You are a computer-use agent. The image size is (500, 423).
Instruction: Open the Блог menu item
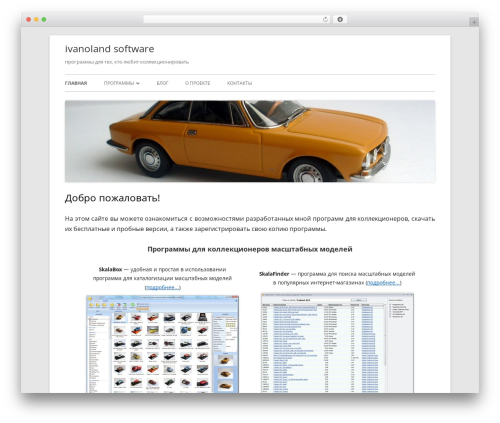click(x=162, y=83)
